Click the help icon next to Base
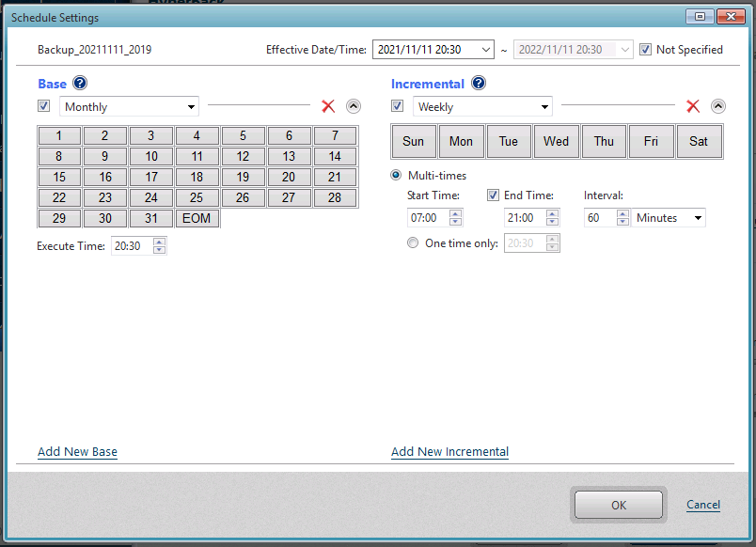The width and height of the screenshot is (756, 547). [x=80, y=84]
